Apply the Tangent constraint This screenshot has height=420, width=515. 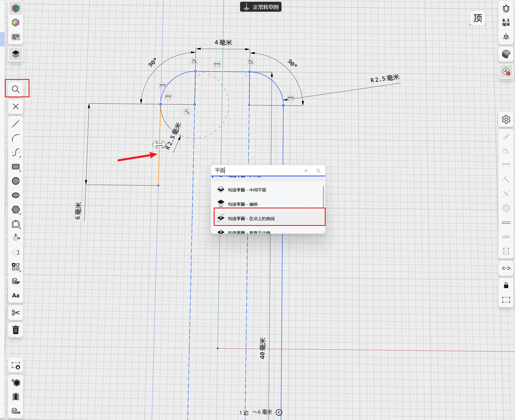click(506, 165)
